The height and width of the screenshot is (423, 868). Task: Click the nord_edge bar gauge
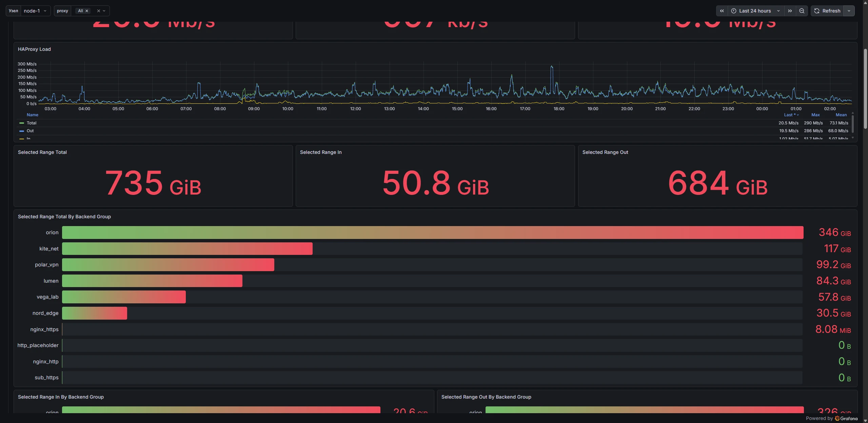(x=95, y=313)
